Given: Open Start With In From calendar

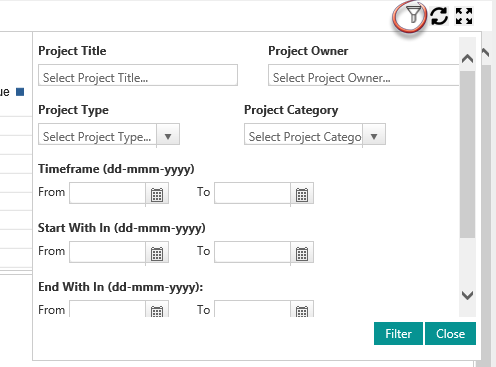Looking at the screenshot, I should [x=157, y=254].
